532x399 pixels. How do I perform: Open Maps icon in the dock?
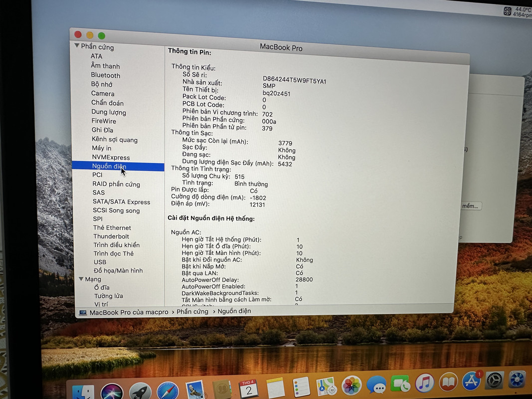point(327,386)
